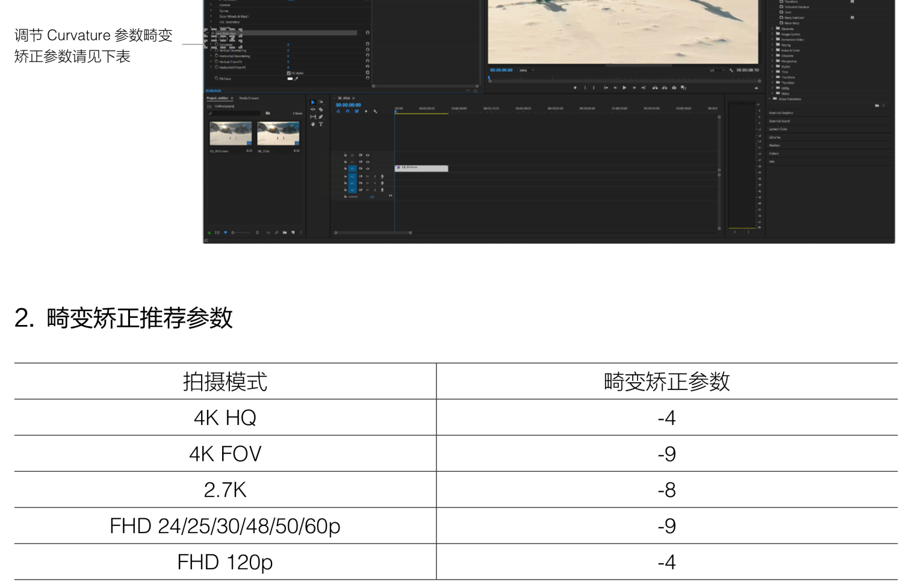Screen dimensions: 903x588
Task: Expand Generate effects folder
Action: coord(772,28)
